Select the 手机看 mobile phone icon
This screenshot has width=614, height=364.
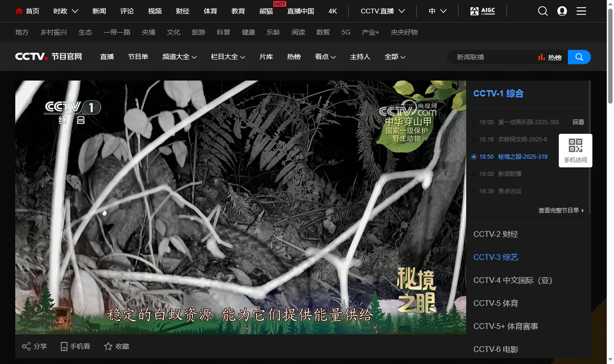click(64, 346)
